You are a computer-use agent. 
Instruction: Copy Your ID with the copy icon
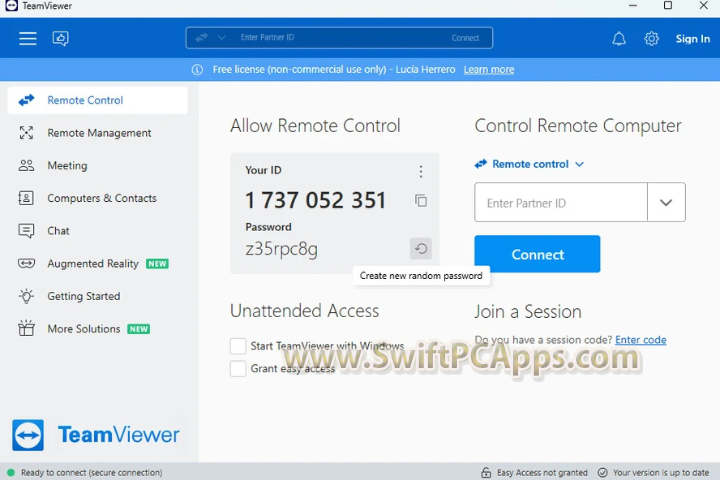click(x=421, y=201)
